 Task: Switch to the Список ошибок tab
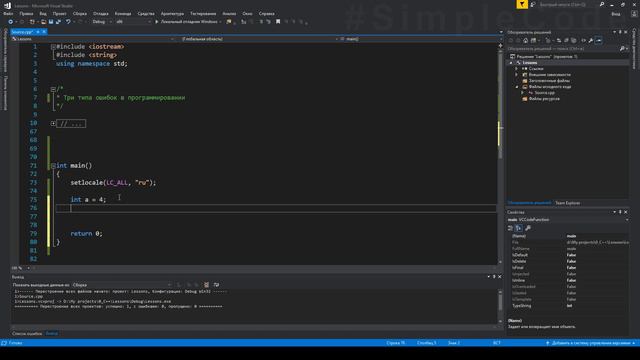click(27, 334)
